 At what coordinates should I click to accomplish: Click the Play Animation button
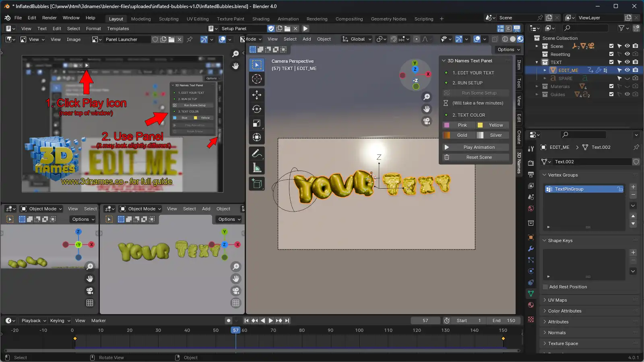(x=476, y=147)
